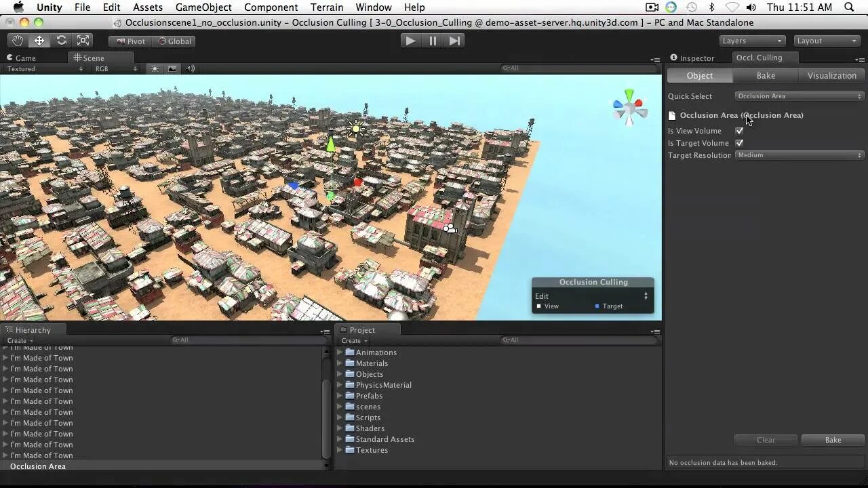Screen dimensions: 868x488
Task: Open the Target Resolution dropdown
Action: pos(800,155)
